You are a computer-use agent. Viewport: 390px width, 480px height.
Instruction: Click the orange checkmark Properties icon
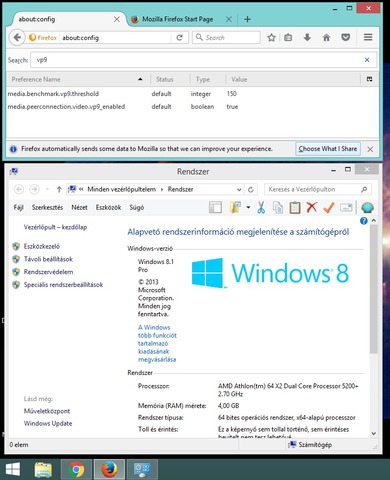pyautogui.click(x=329, y=207)
